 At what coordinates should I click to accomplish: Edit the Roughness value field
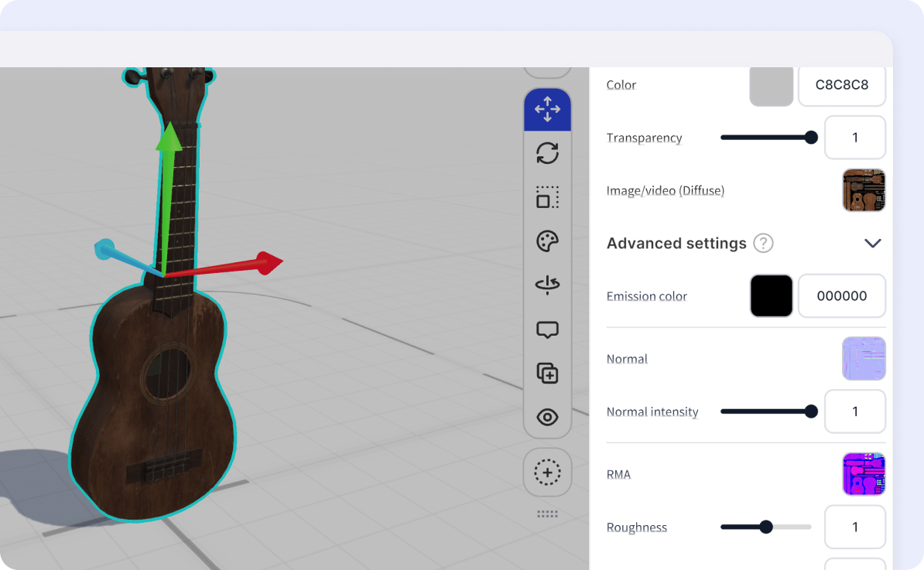coord(855,527)
